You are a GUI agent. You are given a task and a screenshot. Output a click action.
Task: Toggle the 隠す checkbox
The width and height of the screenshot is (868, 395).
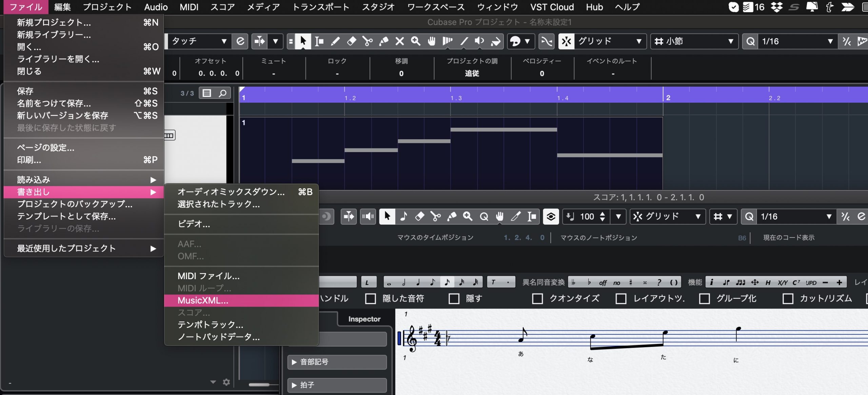pos(454,298)
